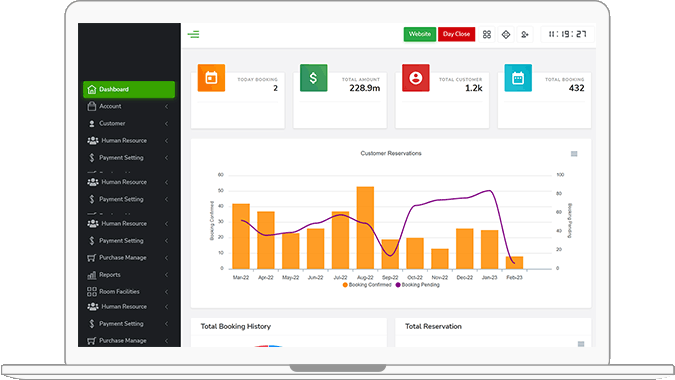Click the Dec-22 orange bar
The height and width of the screenshot is (380, 675).
464,249
